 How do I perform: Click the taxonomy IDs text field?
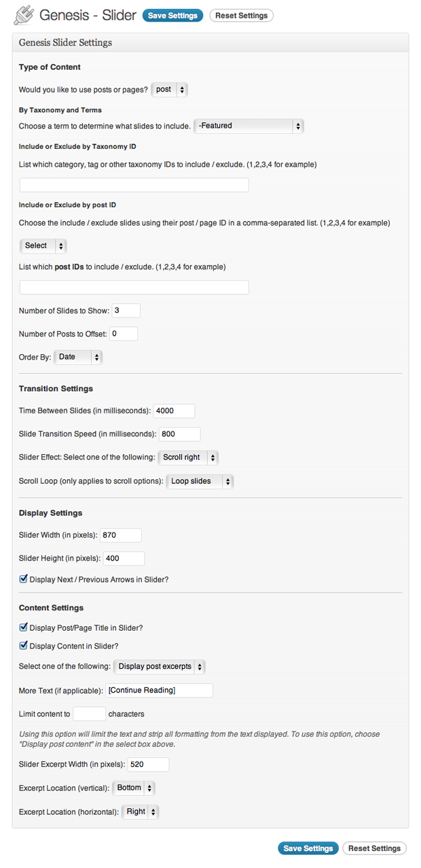point(134,185)
